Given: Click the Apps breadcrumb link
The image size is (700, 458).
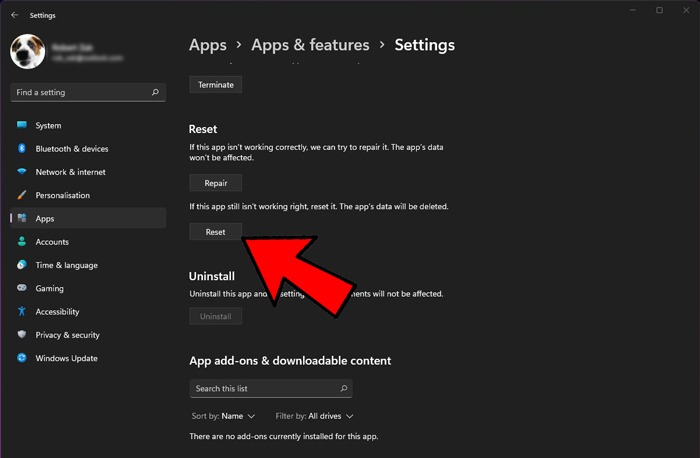Looking at the screenshot, I should [208, 45].
